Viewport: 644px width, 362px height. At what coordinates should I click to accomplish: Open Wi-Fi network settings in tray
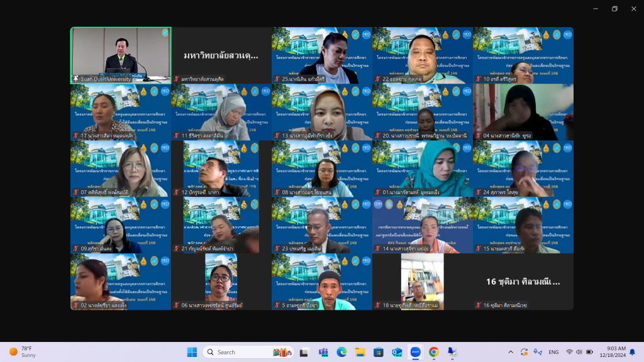click(x=569, y=352)
